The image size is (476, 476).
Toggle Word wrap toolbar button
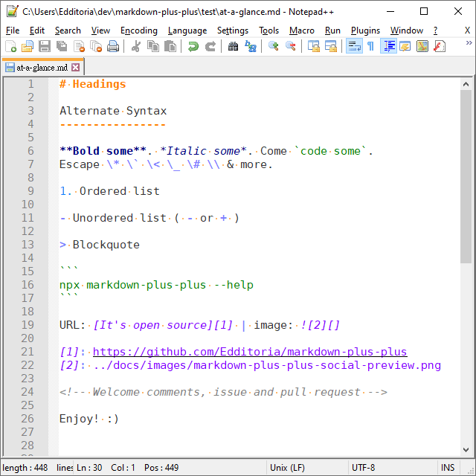click(x=354, y=46)
